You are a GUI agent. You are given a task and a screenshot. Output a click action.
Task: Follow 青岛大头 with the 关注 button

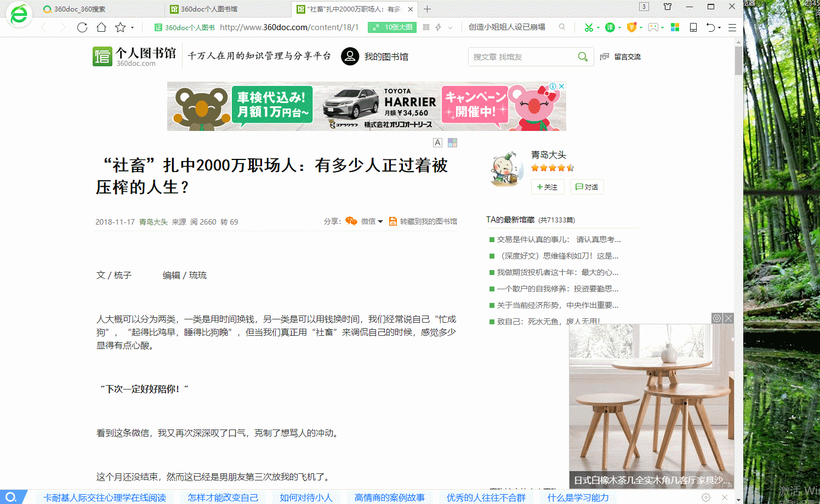pos(547,187)
